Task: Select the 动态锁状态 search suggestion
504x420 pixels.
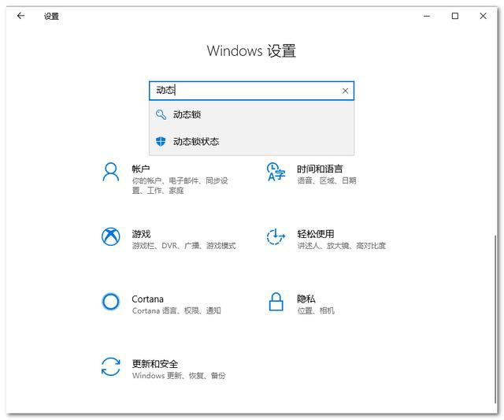Action: click(x=251, y=142)
